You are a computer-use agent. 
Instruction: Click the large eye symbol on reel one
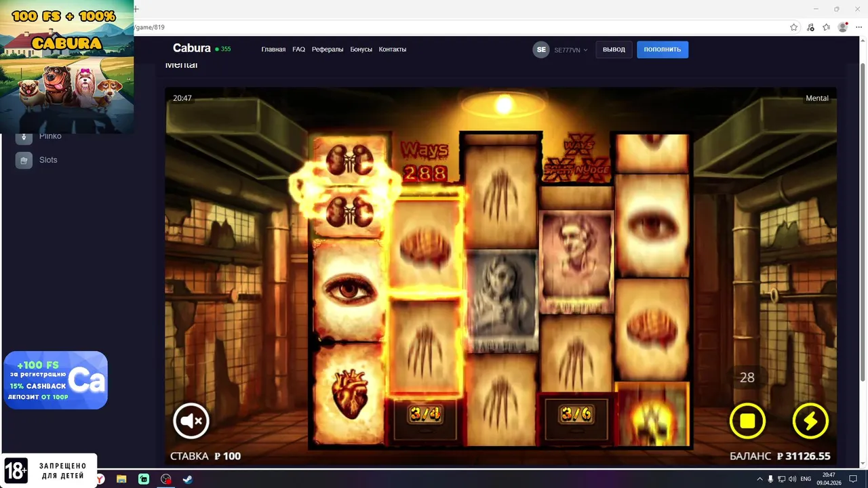pyautogui.click(x=349, y=290)
